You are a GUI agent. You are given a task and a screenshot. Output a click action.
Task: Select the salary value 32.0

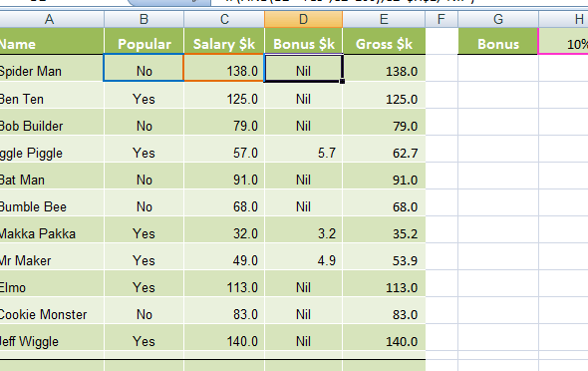224,230
